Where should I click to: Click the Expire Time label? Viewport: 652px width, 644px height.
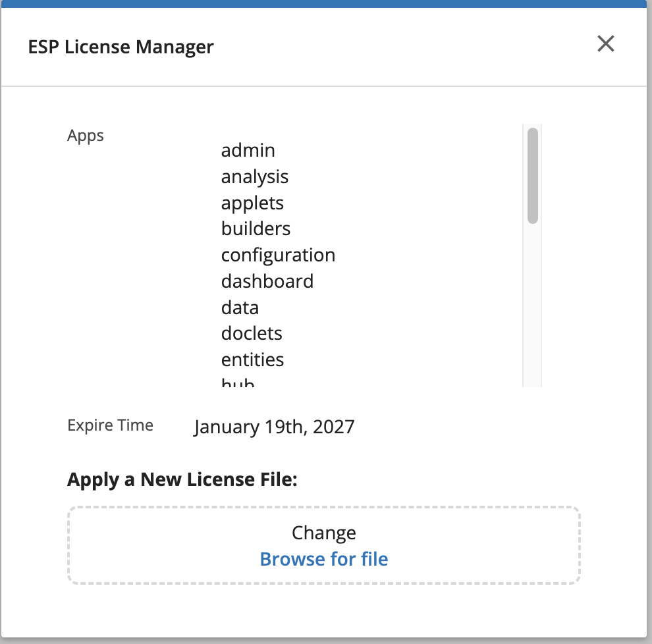[x=110, y=425]
